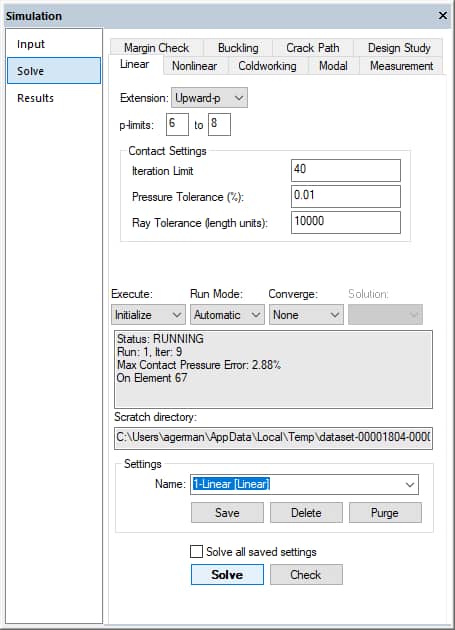
Task: Select the Design Study tab
Action: click(399, 48)
